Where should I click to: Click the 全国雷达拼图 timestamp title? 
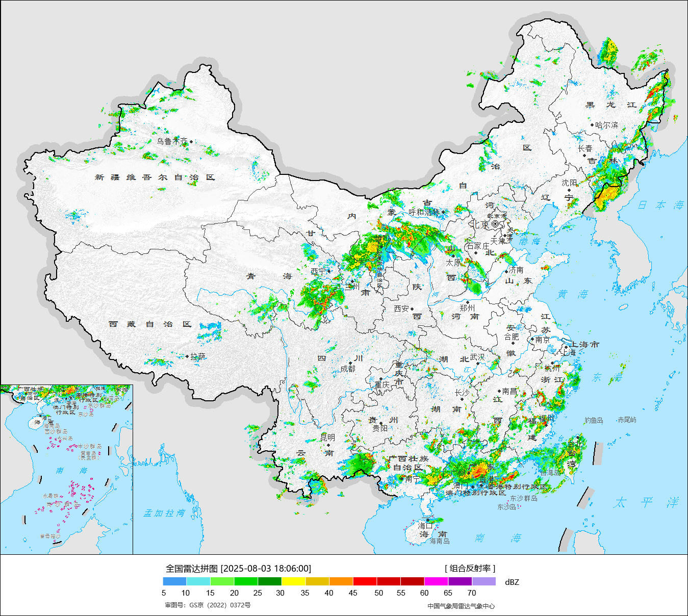238,568
